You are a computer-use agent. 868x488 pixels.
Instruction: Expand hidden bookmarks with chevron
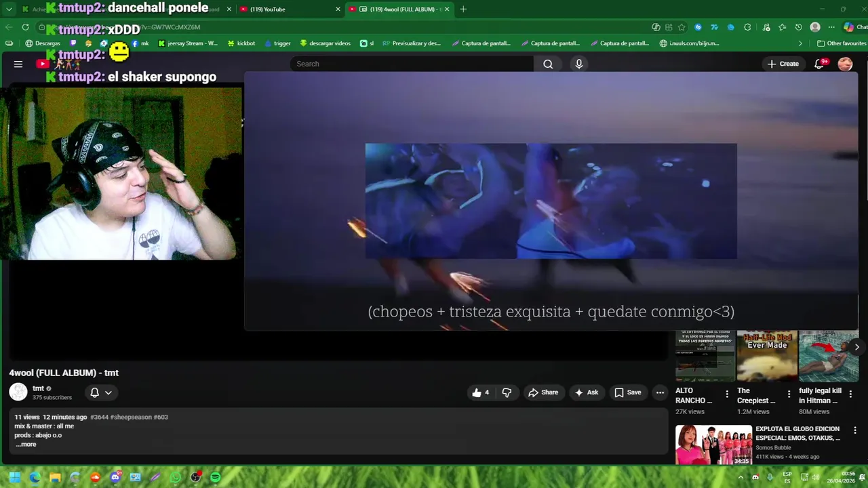click(800, 43)
